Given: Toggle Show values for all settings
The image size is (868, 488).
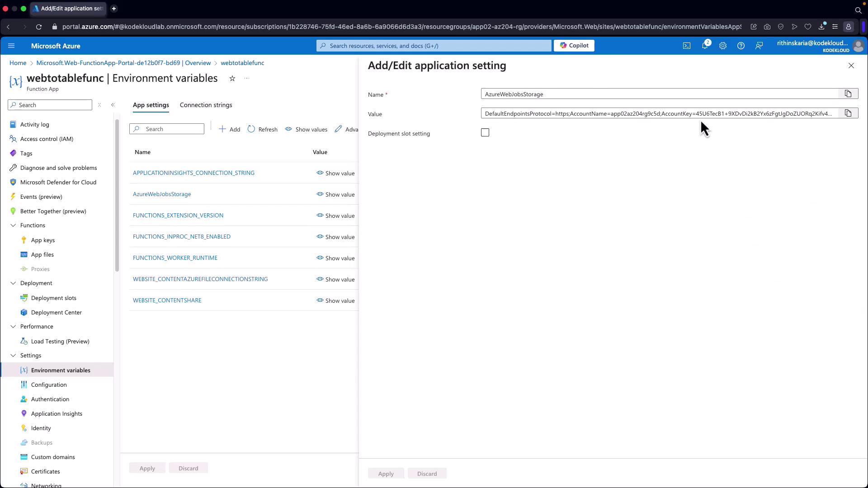Looking at the screenshot, I should pos(306,129).
